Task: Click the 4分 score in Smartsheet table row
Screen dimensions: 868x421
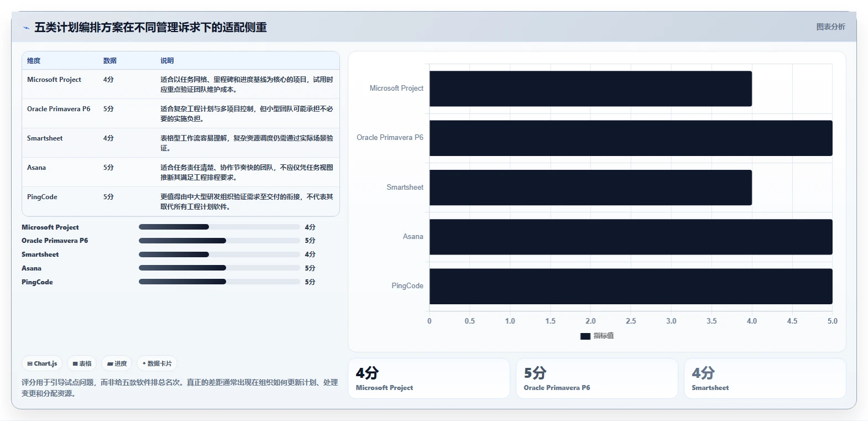Action: tap(108, 138)
